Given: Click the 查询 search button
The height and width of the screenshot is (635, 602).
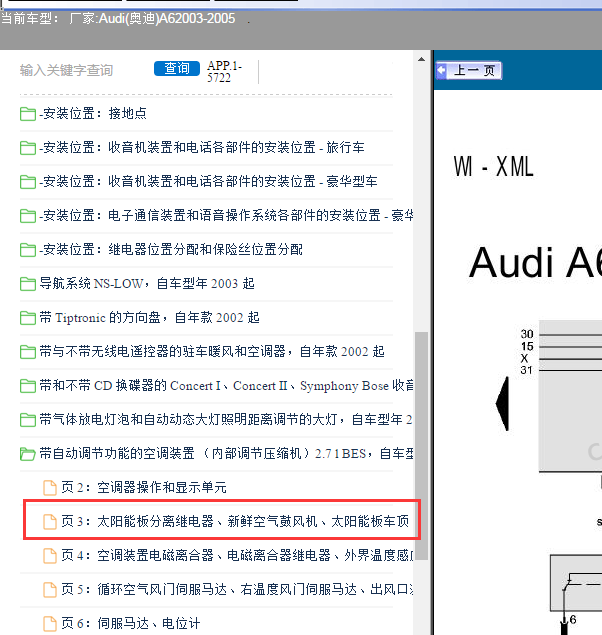Looking at the screenshot, I should click(177, 68).
